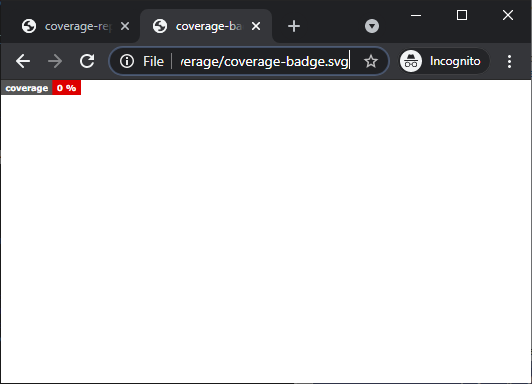
Task: Click the red 0 % badge value
Action: (x=66, y=88)
